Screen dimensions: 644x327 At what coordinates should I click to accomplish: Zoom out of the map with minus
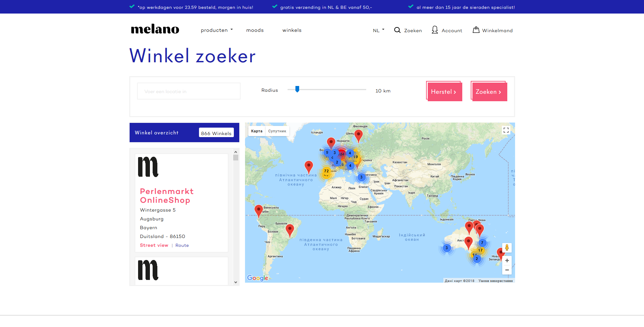pos(507,270)
